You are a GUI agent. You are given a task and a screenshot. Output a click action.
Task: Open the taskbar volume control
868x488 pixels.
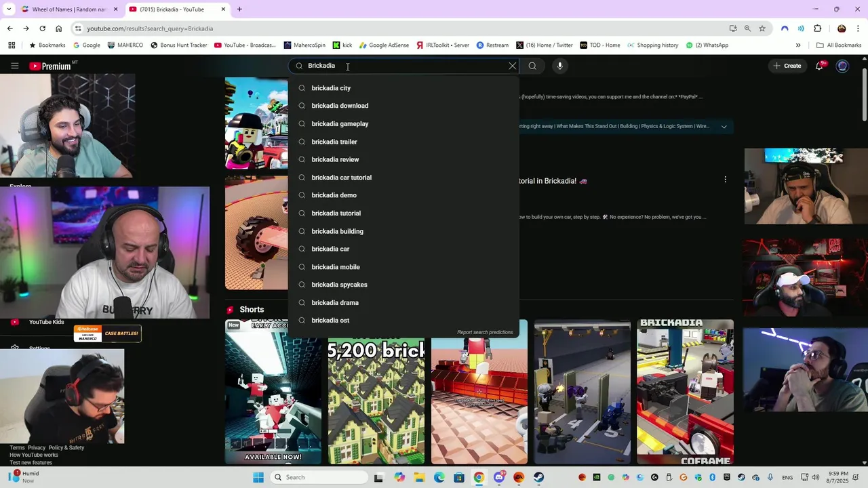click(x=814, y=477)
